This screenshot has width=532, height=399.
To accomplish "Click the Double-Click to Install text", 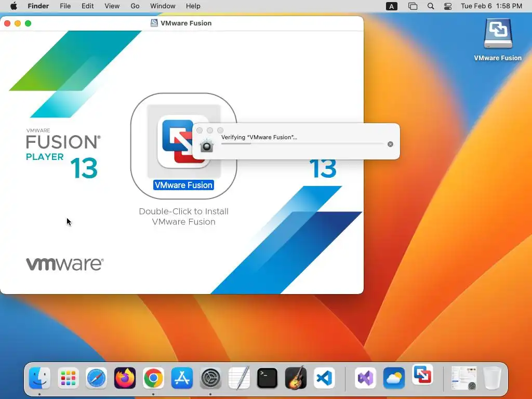I will point(183,217).
